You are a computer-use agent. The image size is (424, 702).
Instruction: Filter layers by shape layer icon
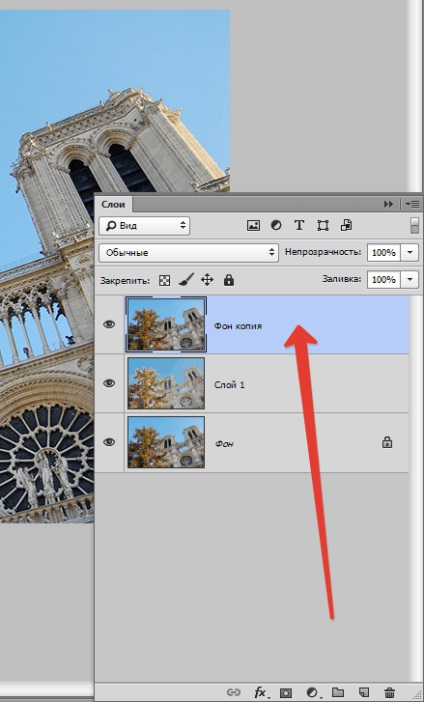[322, 226]
